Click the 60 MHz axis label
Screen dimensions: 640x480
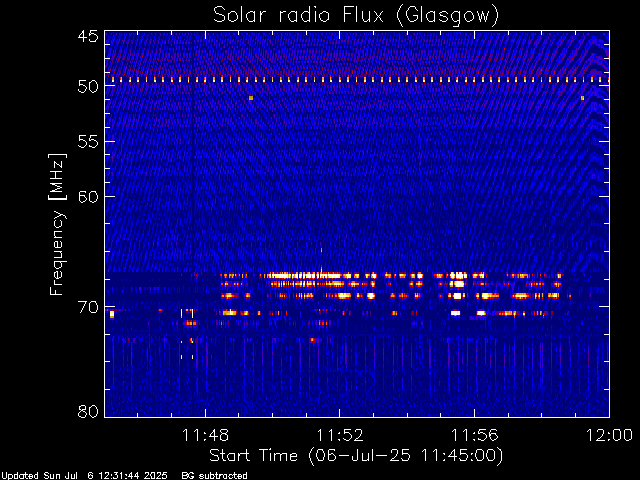coord(88,196)
